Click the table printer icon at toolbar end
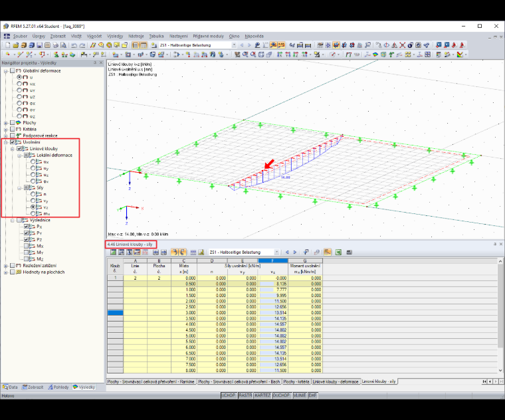 point(349,252)
